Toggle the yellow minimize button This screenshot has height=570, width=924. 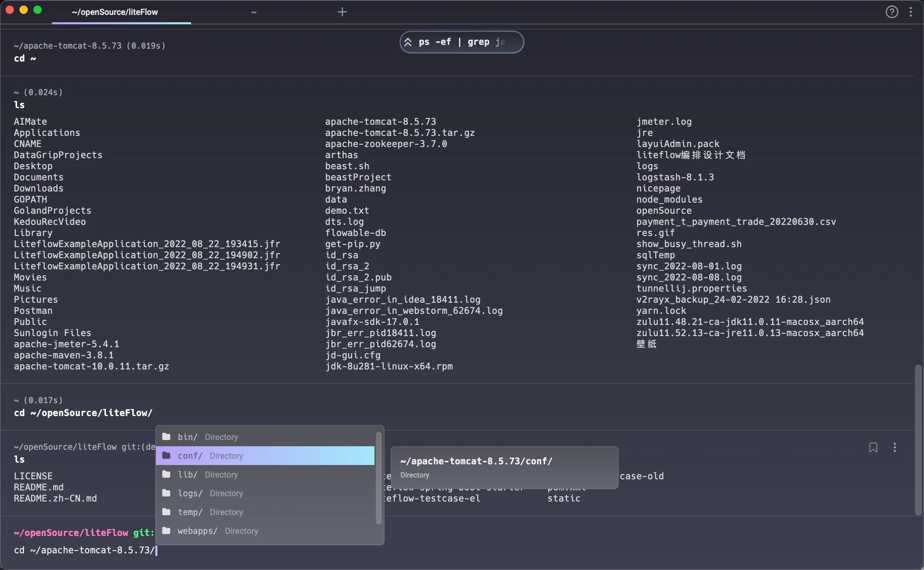point(23,11)
